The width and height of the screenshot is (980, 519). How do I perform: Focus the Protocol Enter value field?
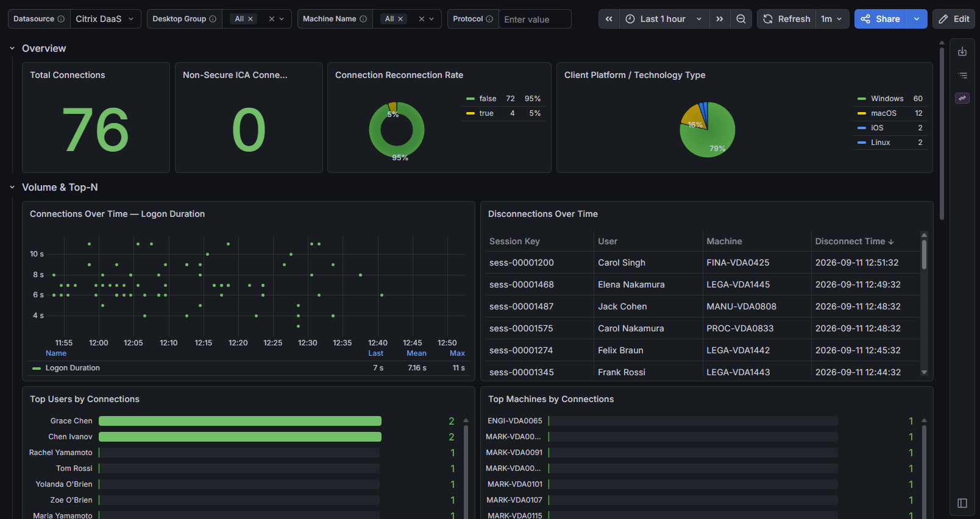[535, 19]
